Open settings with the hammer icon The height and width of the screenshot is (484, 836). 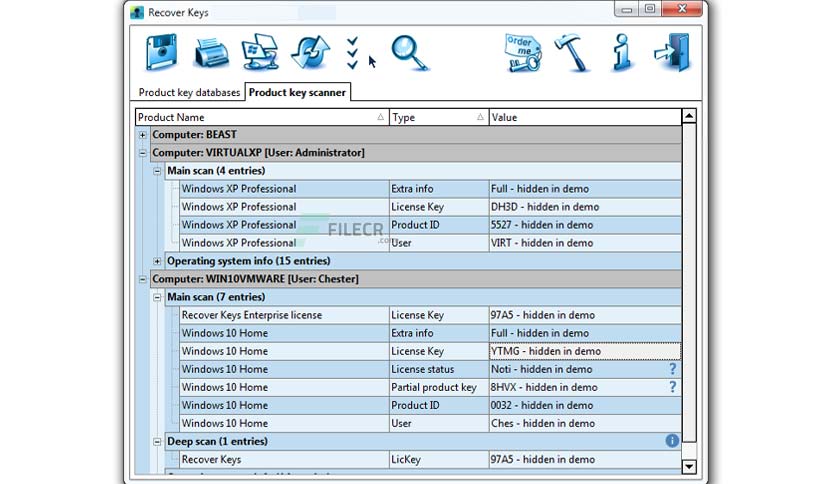[572, 52]
